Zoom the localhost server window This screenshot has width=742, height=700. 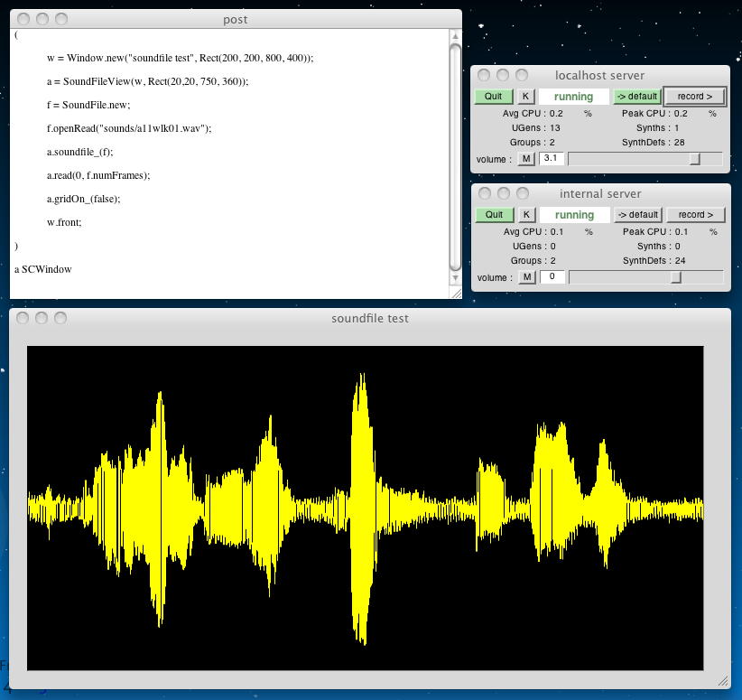[522, 75]
